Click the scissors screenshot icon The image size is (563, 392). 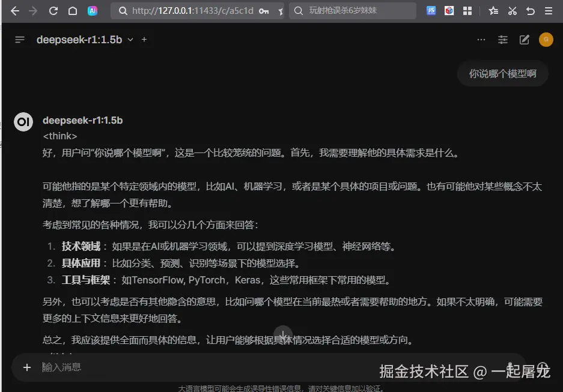tap(513, 11)
